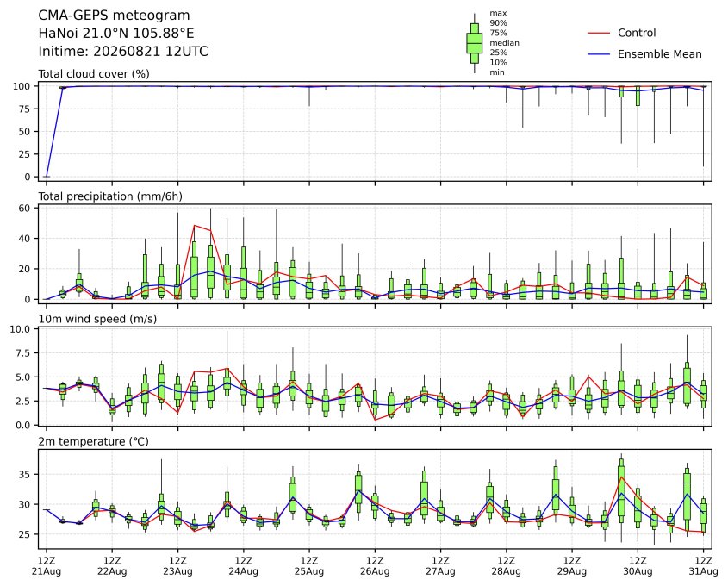The height and width of the screenshot is (586, 728).
Task: Click the 12Z 29Aug time axis label
Action: (x=572, y=566)
